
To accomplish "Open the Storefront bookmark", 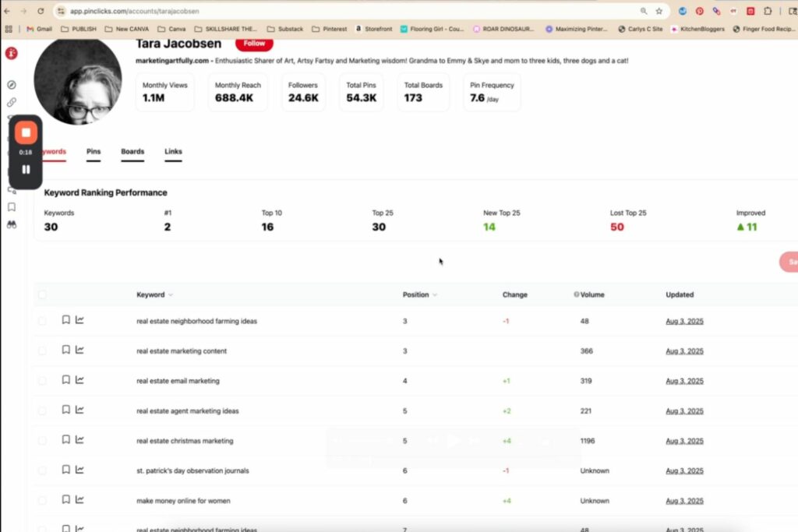I will point(374,29).
